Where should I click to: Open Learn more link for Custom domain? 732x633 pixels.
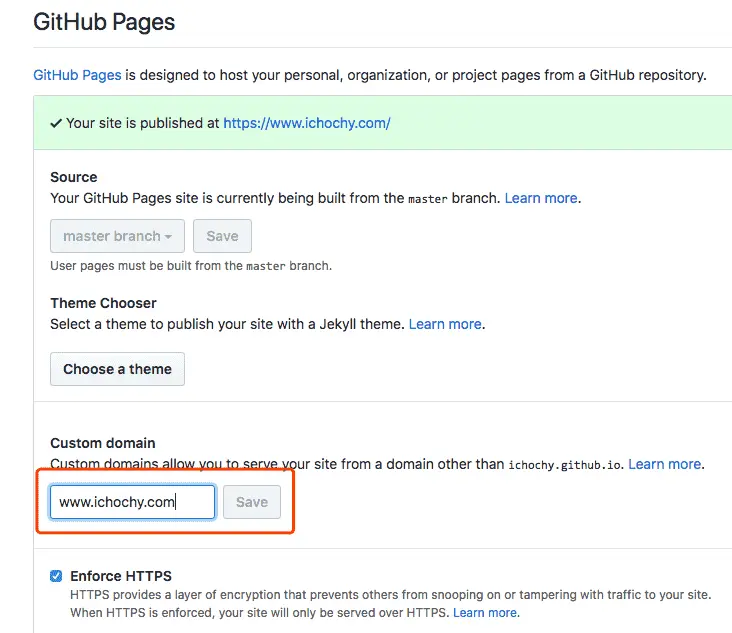(x=665, y=464)
